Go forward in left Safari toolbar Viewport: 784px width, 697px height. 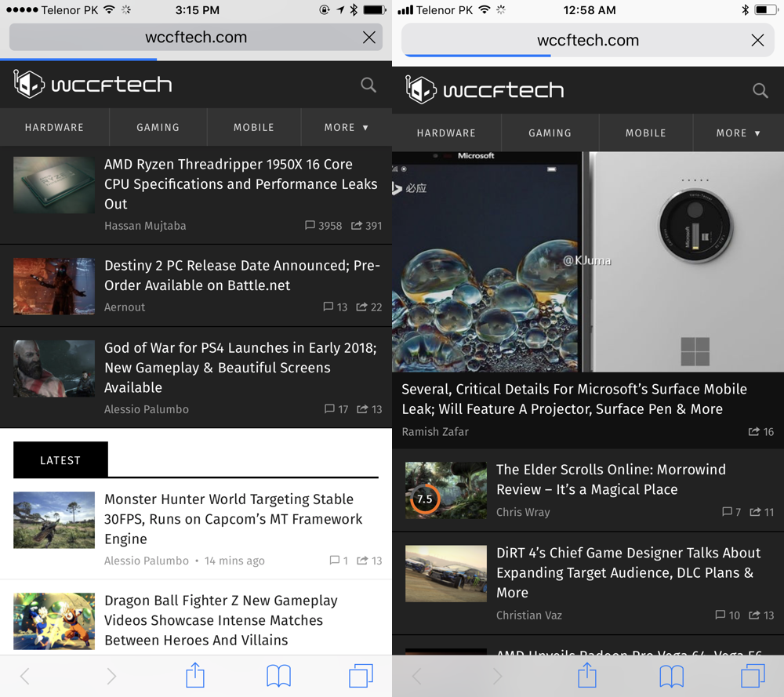[x=111, y=676]
